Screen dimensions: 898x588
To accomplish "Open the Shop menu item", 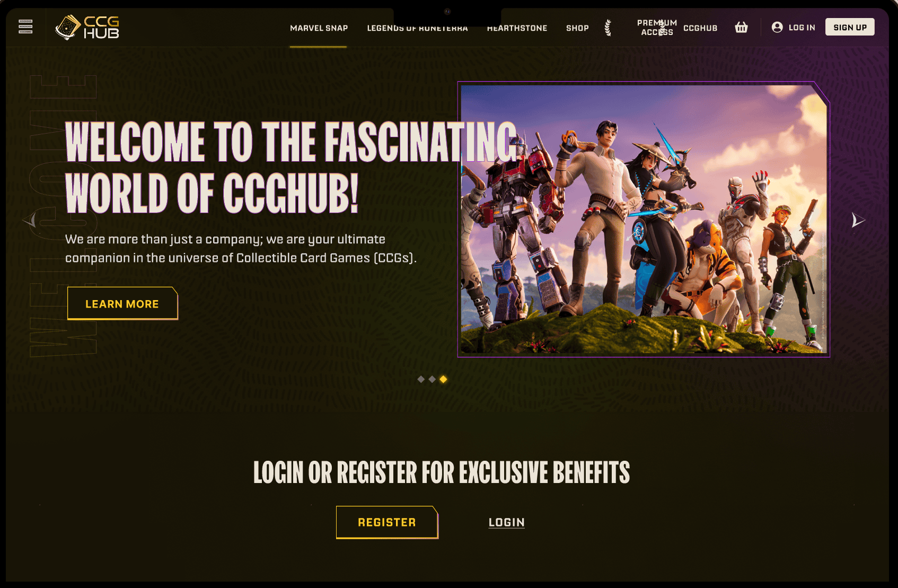I will 577,28.
